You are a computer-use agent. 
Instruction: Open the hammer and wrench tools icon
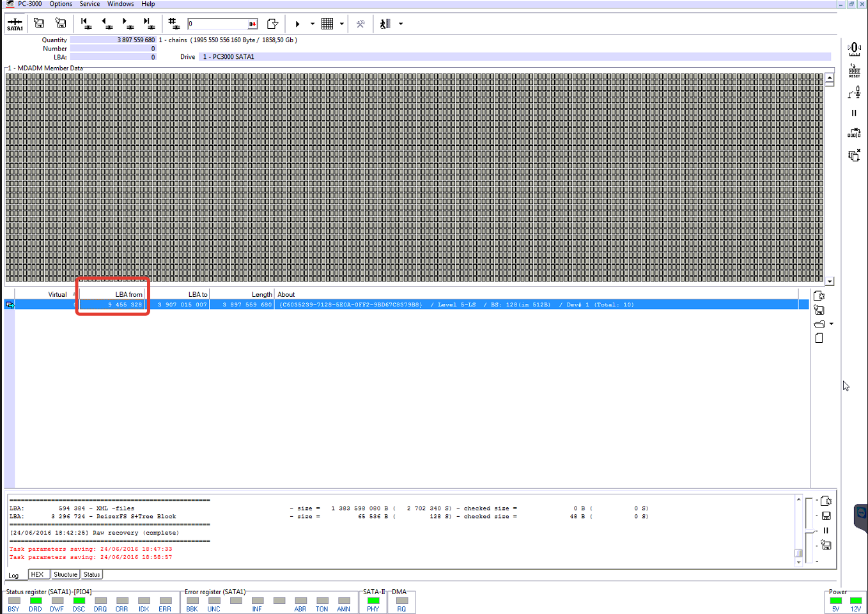pos(360,24)
